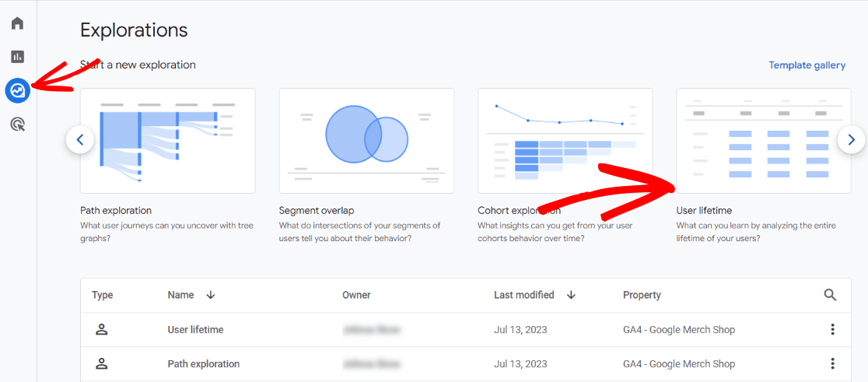The width and height of the screenshot is (868, 382).
Task: Open more options for Path exploration row
Action: (x=832, y=364)
